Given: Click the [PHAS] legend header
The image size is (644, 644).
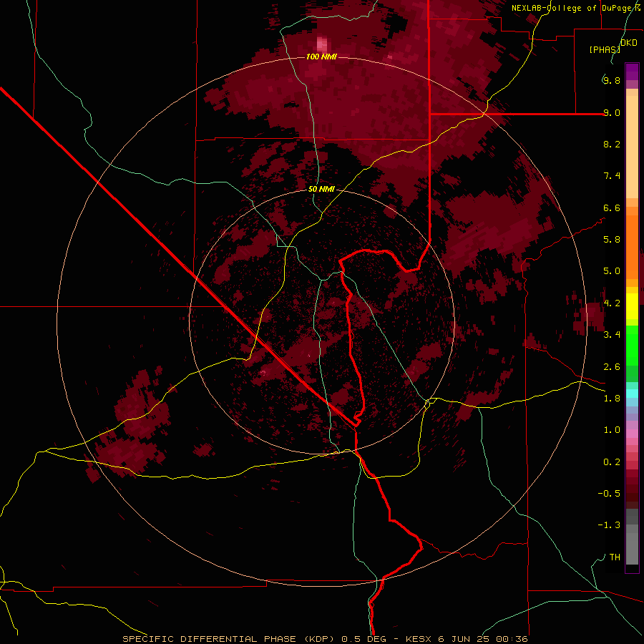Looking at the screenshot, I should (x=605, y=49).
